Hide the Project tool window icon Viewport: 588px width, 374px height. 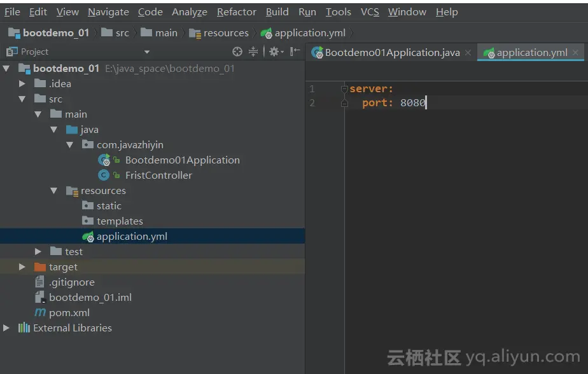(295, 52)
